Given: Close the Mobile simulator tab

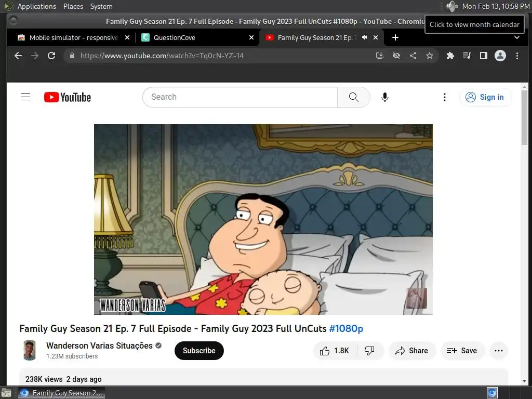Looking at the screenshot, I should click(127, 37).
